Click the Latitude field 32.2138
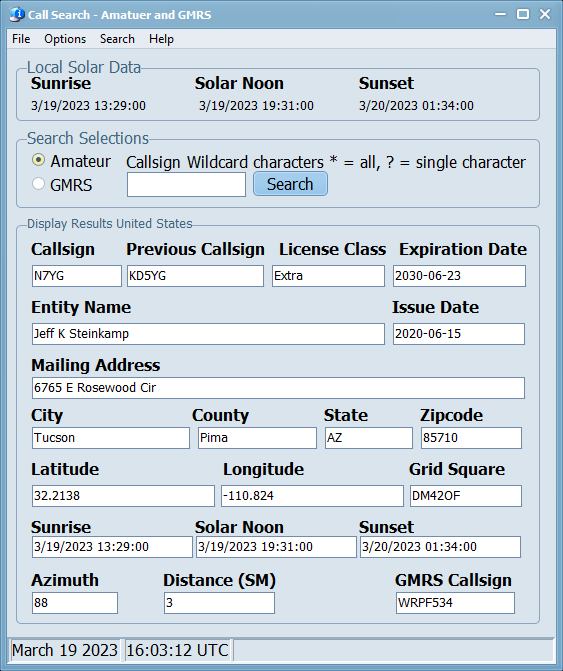563x671 pixels. pyautogui.click(x=123, y=496)
